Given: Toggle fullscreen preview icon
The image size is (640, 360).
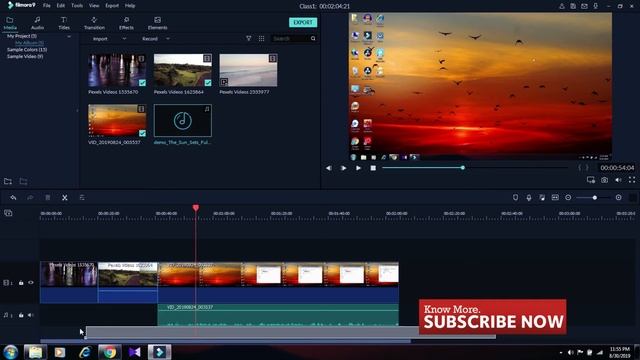Looking at the screenshot, I should tap(632, 180).
